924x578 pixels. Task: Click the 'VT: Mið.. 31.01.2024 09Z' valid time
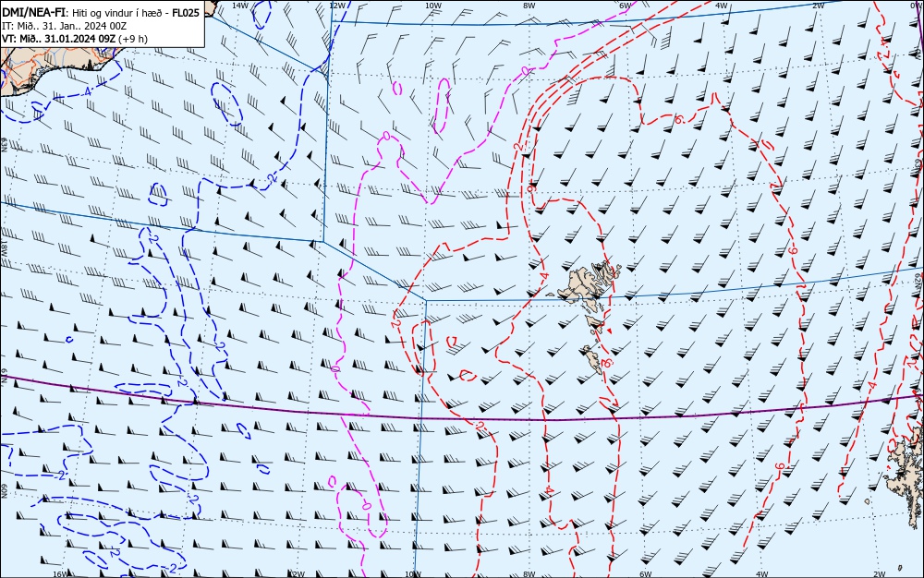[x=59, y=39]
